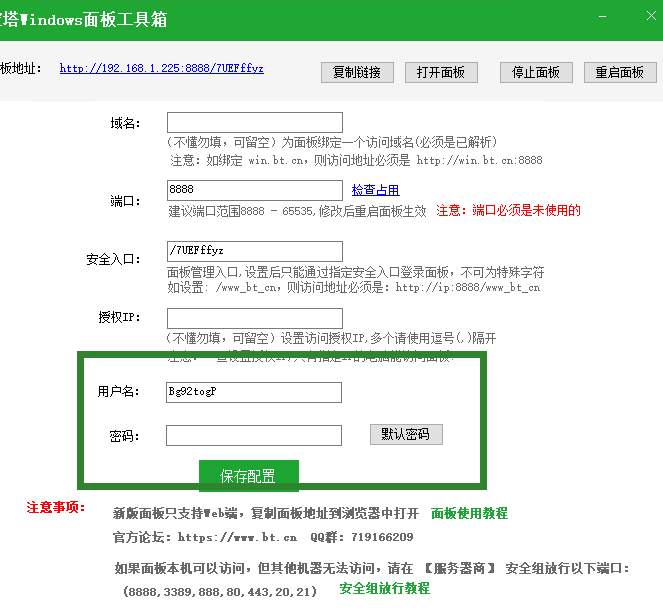The image size is (663, 611).
Task: Focus the 端口 field containing 8888
Action: pos(255,190)
